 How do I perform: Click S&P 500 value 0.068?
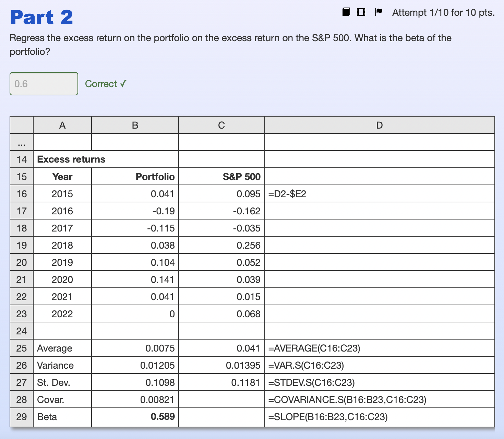(221, 314)
